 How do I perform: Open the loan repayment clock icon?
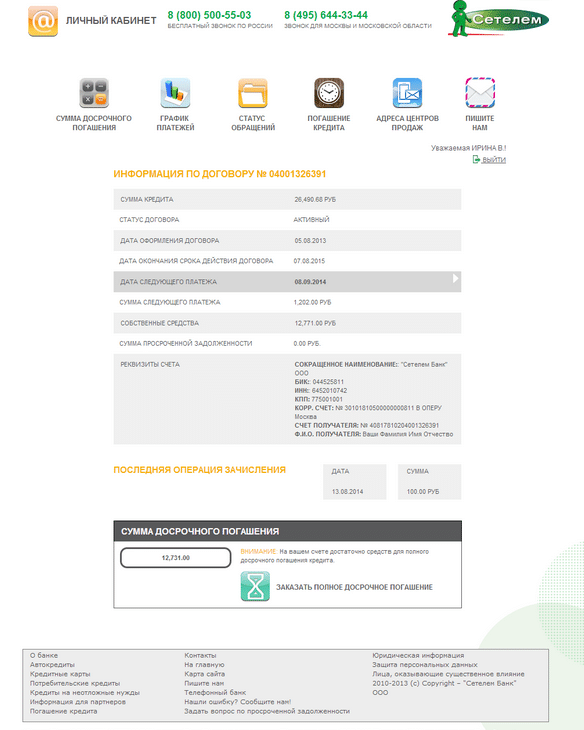tap(329, 93)
